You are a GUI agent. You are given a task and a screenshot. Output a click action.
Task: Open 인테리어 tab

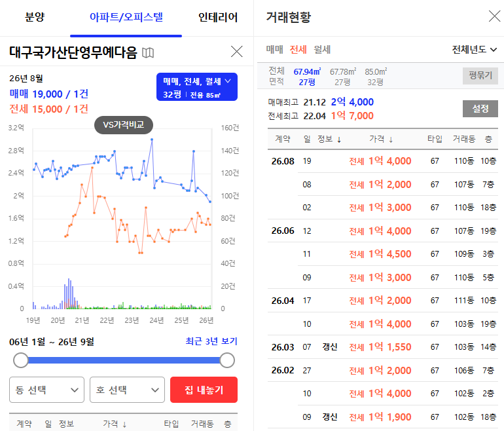(x=218, y=17)
